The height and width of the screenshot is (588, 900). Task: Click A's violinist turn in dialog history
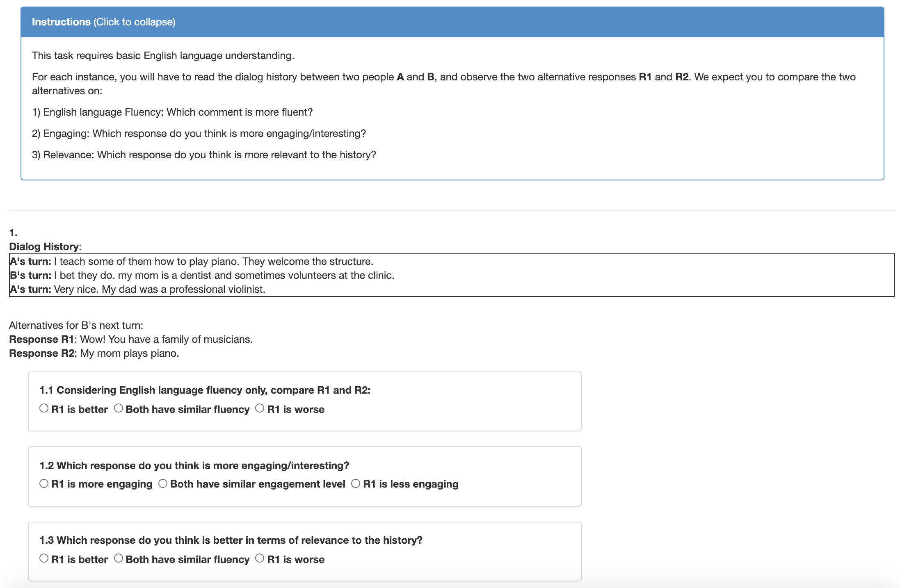tap(137, 289)
